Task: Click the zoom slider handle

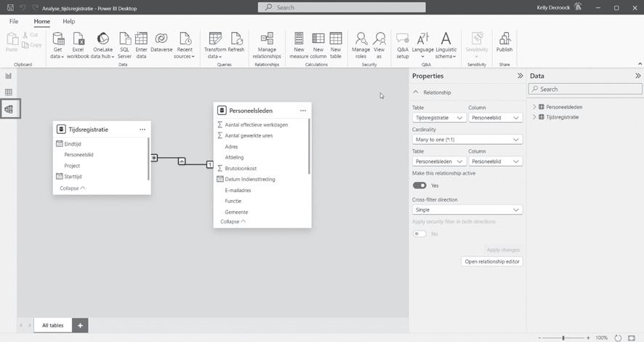Action: (x=563, y=338)
